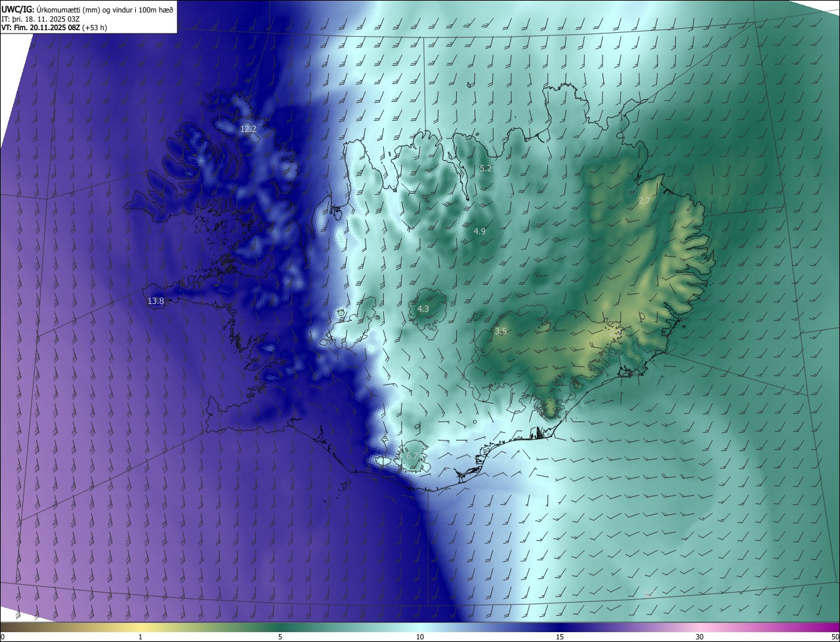The image size is (840, 642).
Task: Click the "IT: þri. 18. 11. 2025 03Z" line
Action: coord(40,18)
